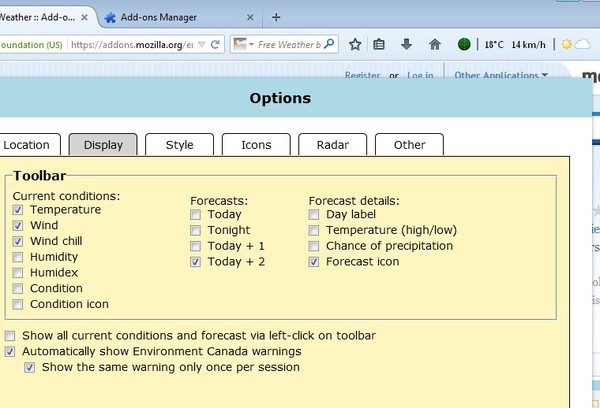Close the Add-ons Manager tab

pyautogui.click(x=250, y=17)
